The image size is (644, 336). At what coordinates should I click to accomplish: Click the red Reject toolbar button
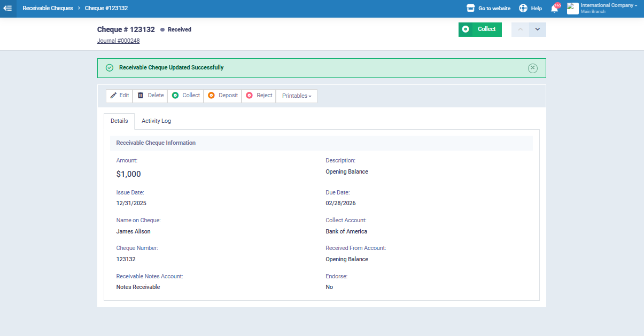point(259,96)
